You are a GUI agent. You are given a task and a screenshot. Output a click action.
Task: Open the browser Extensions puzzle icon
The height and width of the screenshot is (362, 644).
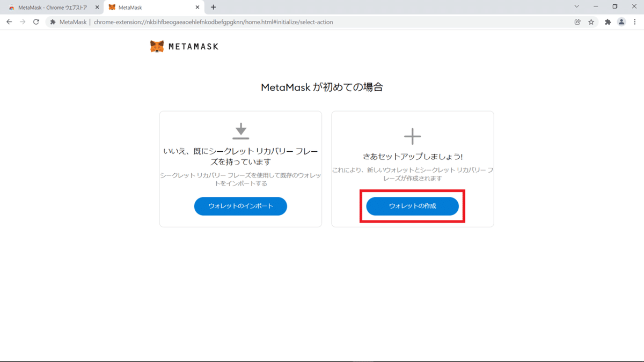(608, 22)
